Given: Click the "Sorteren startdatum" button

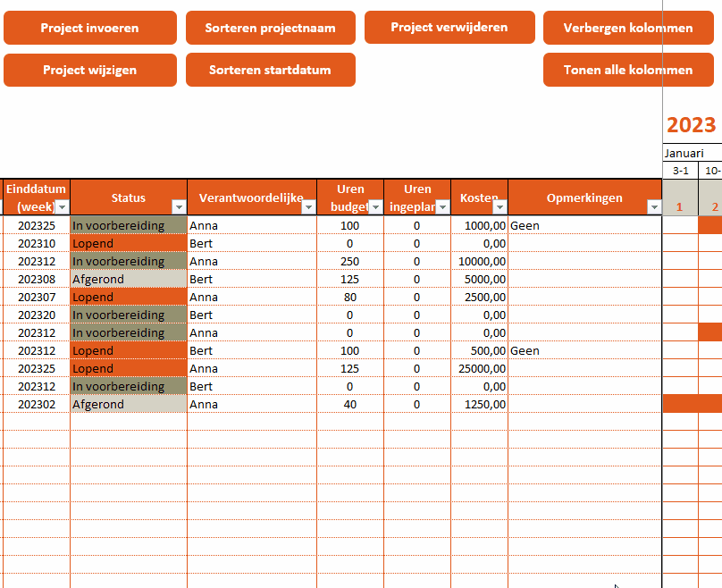Looking at the screenshot, I should click(x=270, y=70).
